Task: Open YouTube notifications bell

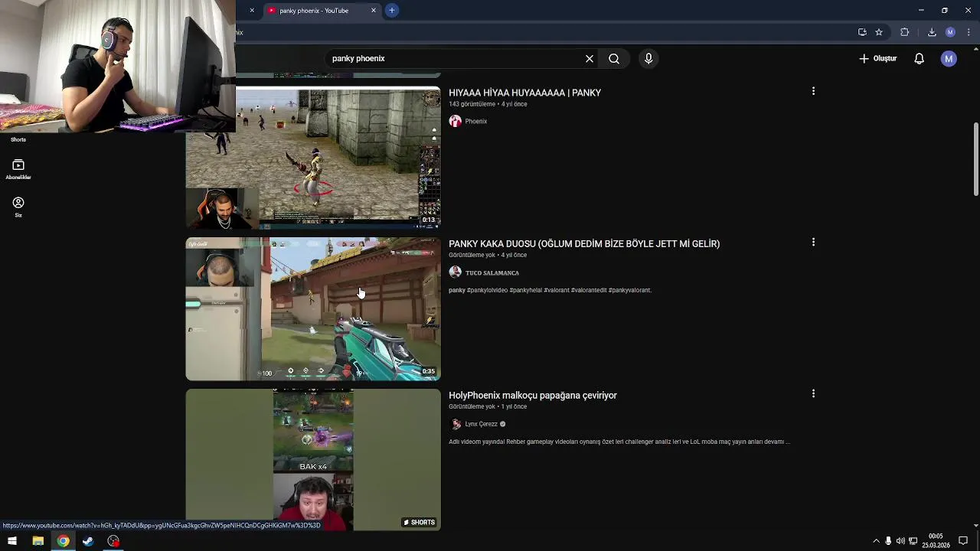Action: point(920,59)
